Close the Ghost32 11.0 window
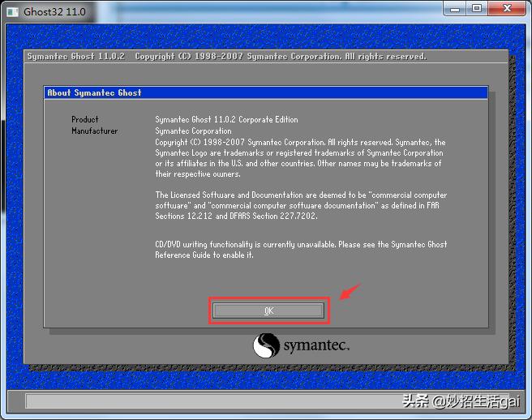The height and width of the screenshot is (420, 532). (507, 8)
